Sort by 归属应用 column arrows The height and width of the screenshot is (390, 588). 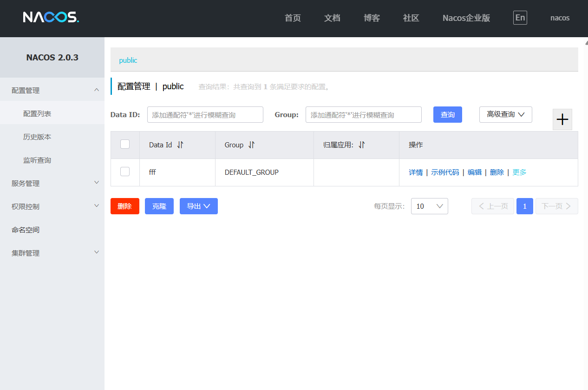(361, 145)
